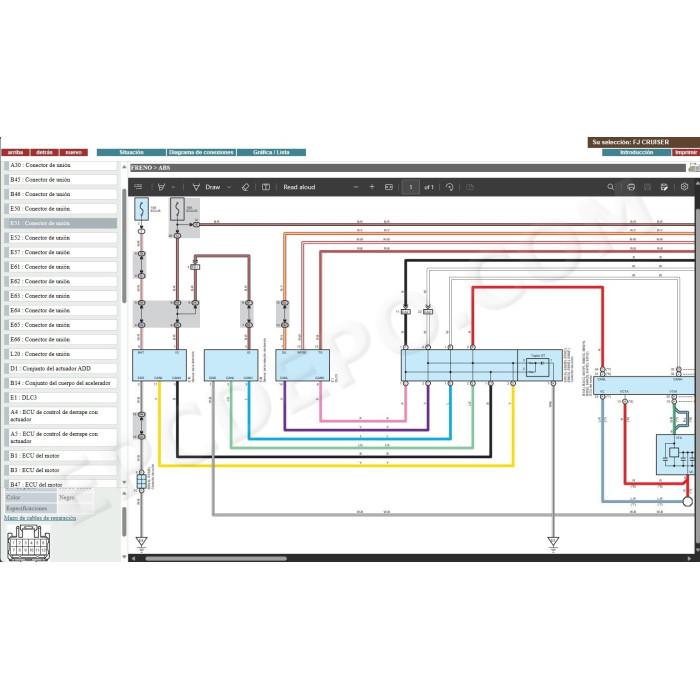This screenshot has width=700, height=700.
Task: Select B14 : Conjunto del cuerpo del acelerador
Action: coord(62,383)
